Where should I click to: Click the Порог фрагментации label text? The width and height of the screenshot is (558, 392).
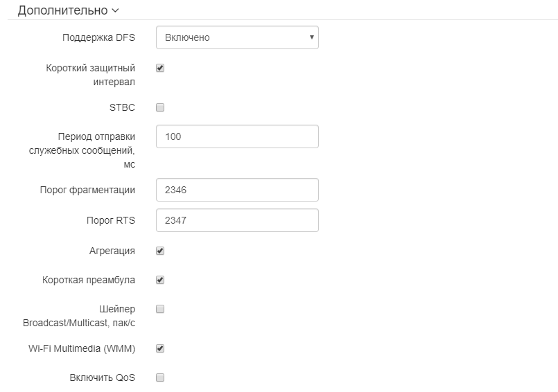click(87, 190)
